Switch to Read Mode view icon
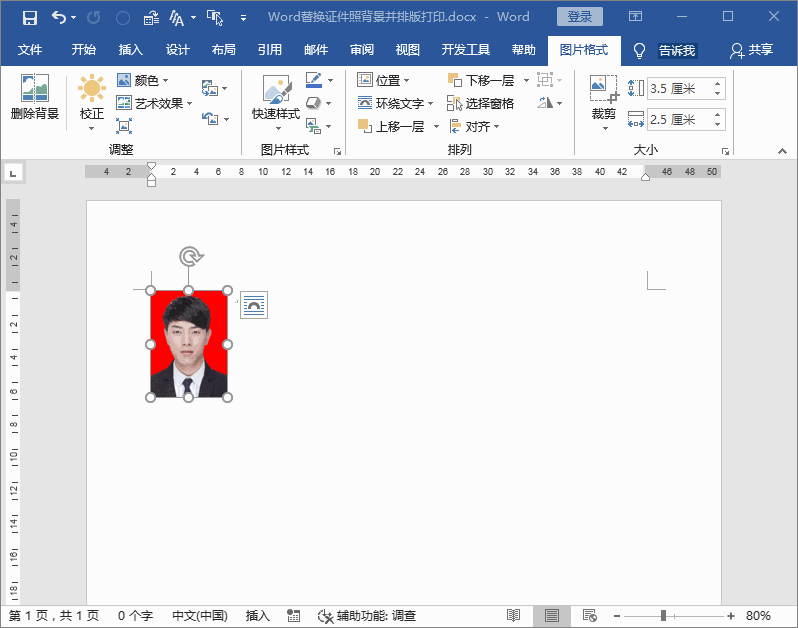Screen dimensions: 798x628 point(514,616)
